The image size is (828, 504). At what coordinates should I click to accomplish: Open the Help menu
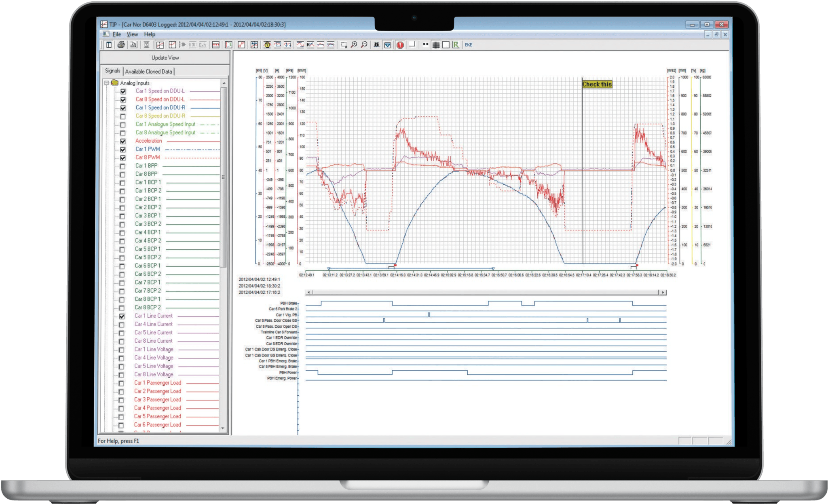(x=150, y=34)
